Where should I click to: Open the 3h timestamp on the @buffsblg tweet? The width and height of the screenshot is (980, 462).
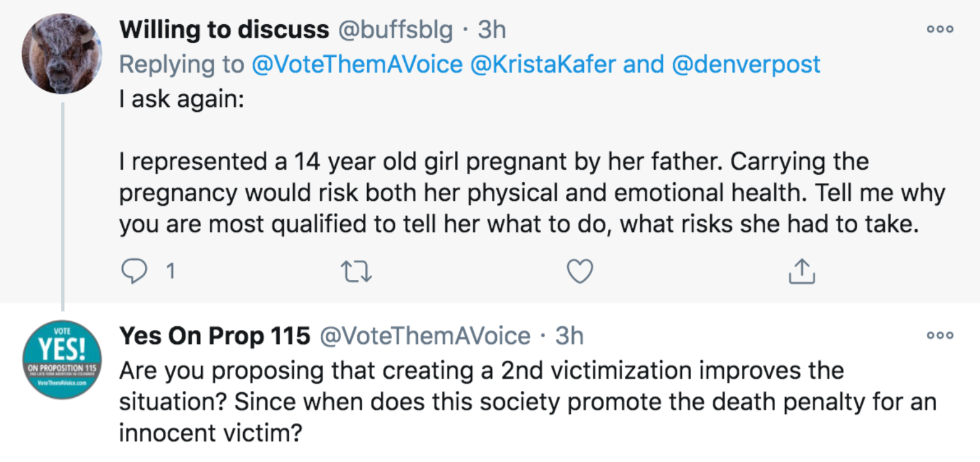point(492,30)
